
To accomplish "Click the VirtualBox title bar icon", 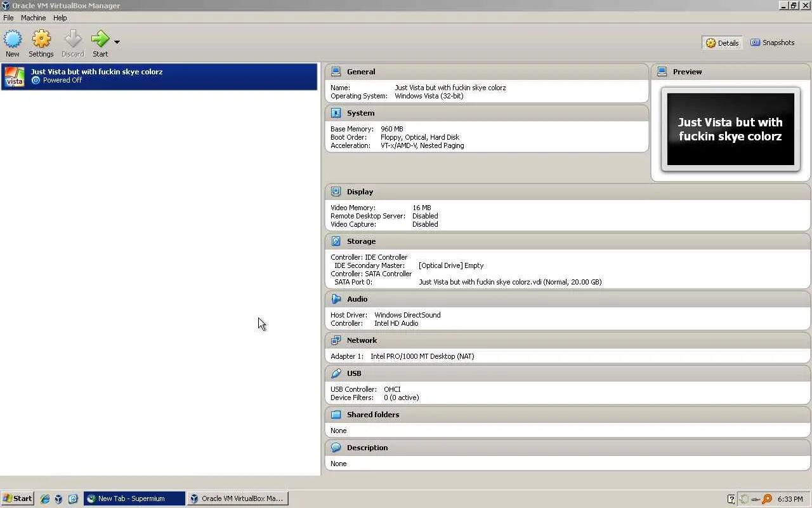I will 6,6.
